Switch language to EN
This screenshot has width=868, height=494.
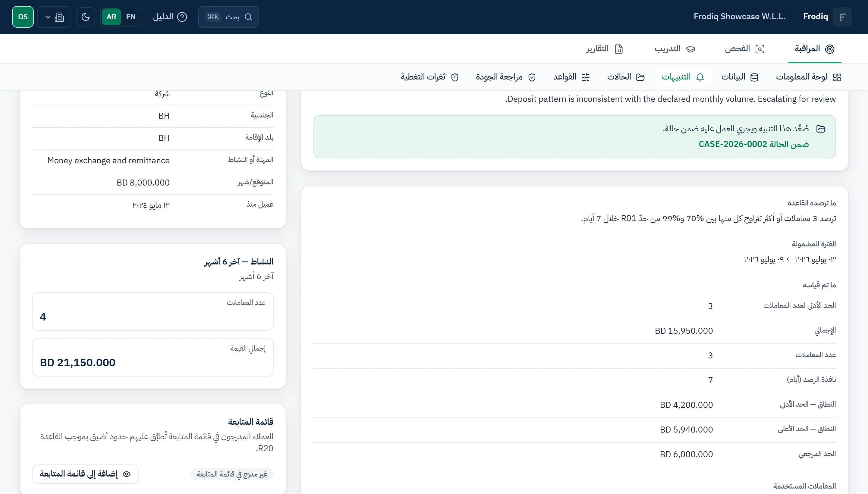tap(131, 17)
